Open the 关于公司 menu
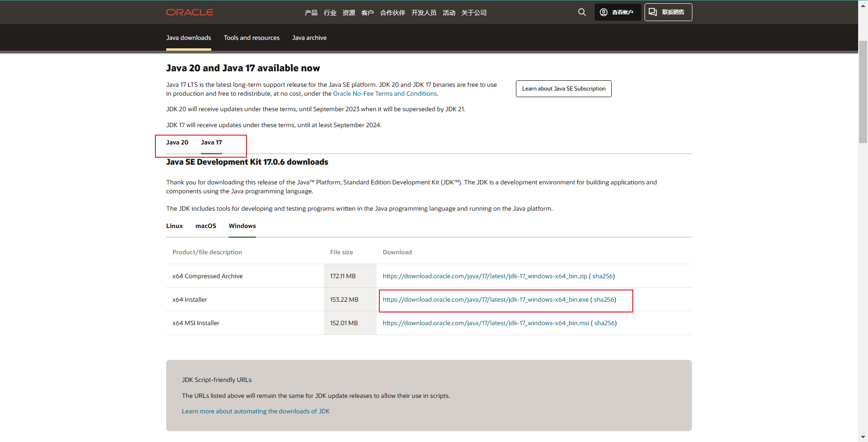The image size is (868, 442). [474, 13]
